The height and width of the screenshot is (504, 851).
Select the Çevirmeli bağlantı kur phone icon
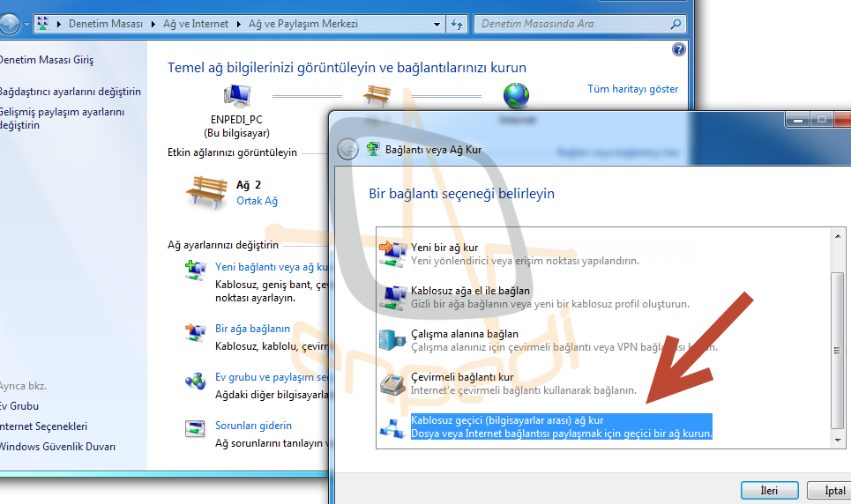[x=392, y=383]
